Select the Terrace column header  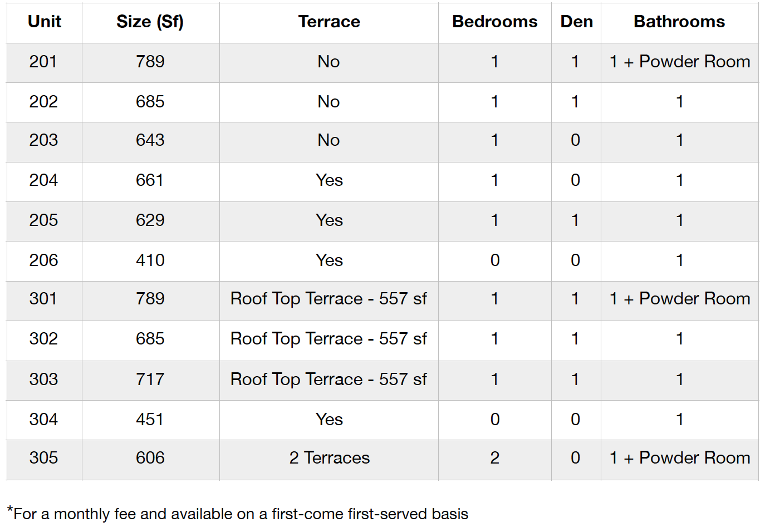coord(329,22)
